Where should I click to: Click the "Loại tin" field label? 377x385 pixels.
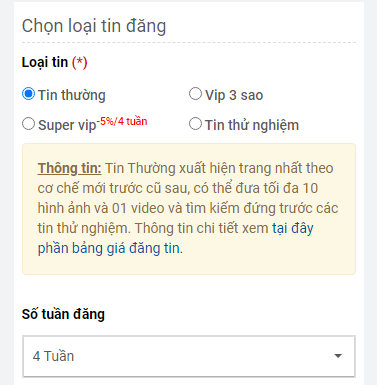45,63
